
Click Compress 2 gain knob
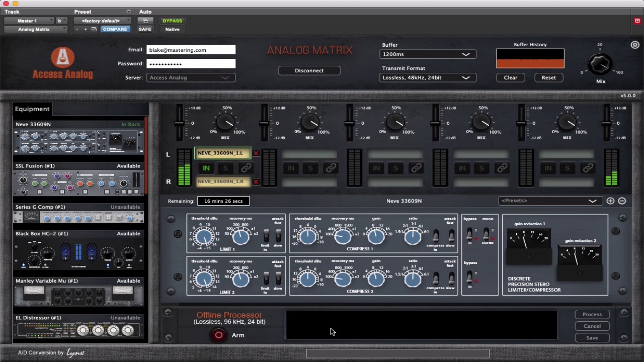[x=376, y=279]
